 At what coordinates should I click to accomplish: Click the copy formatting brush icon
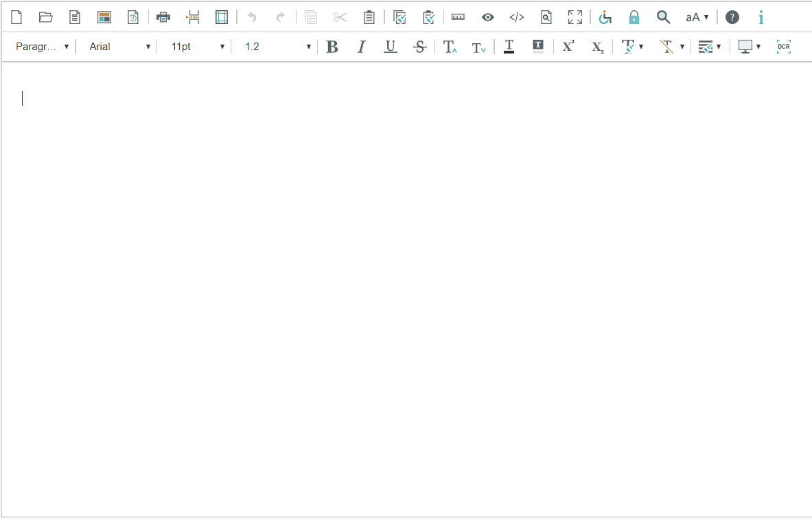[399, 17]
